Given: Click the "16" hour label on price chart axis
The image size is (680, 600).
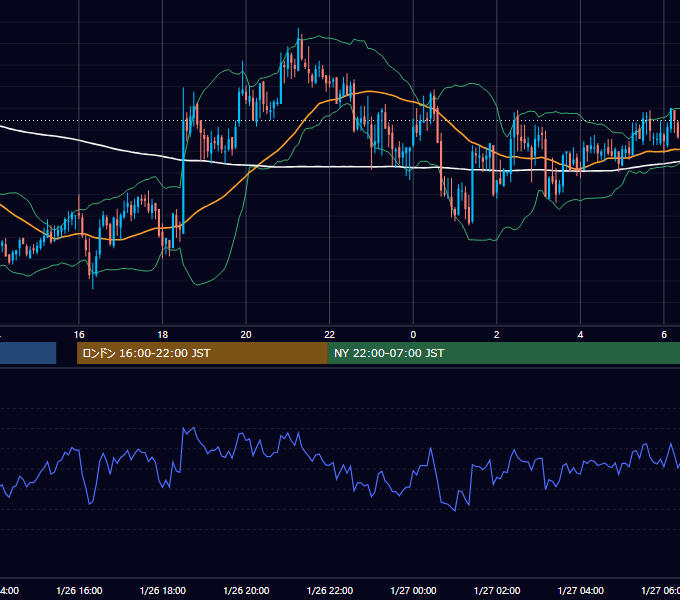Looking at the screenshot, I should [79, 335].
